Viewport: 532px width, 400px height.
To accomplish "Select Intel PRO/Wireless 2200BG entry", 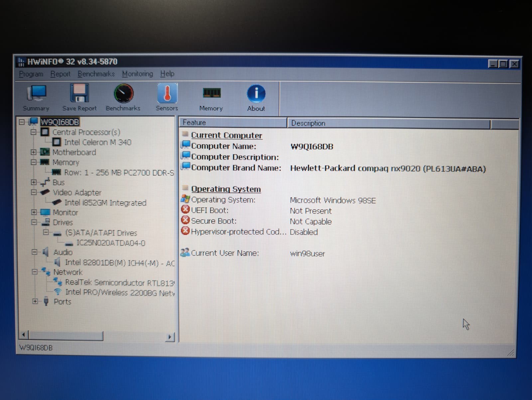I will coord(120,292).
